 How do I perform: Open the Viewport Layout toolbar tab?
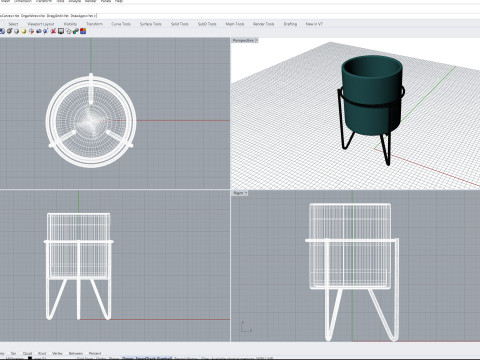click(41, 24)
